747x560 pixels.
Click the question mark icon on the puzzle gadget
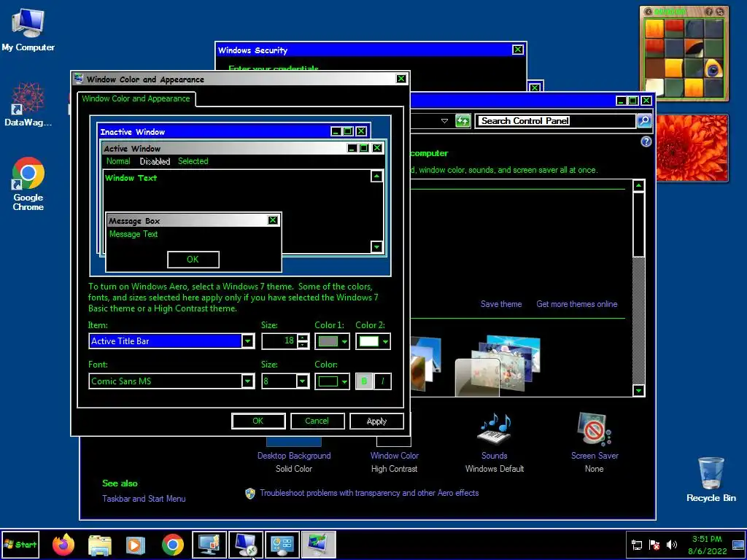tap(709, 12)
